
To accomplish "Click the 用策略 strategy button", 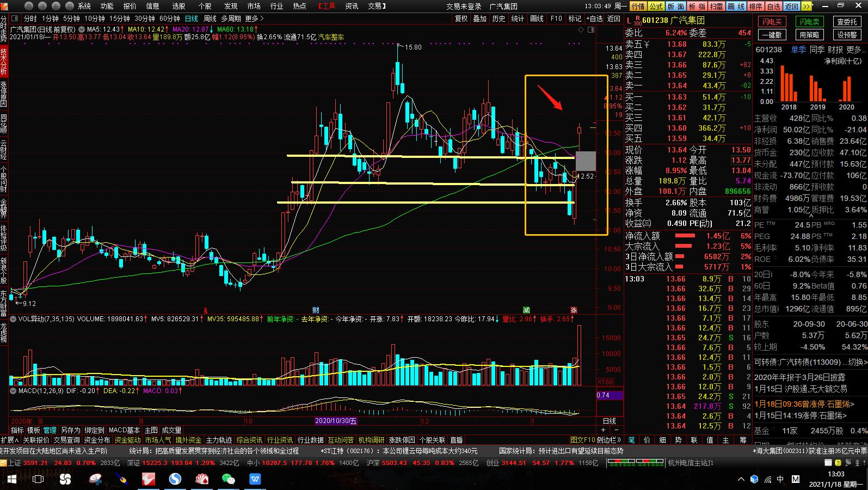I will click(x=809, y=35).
